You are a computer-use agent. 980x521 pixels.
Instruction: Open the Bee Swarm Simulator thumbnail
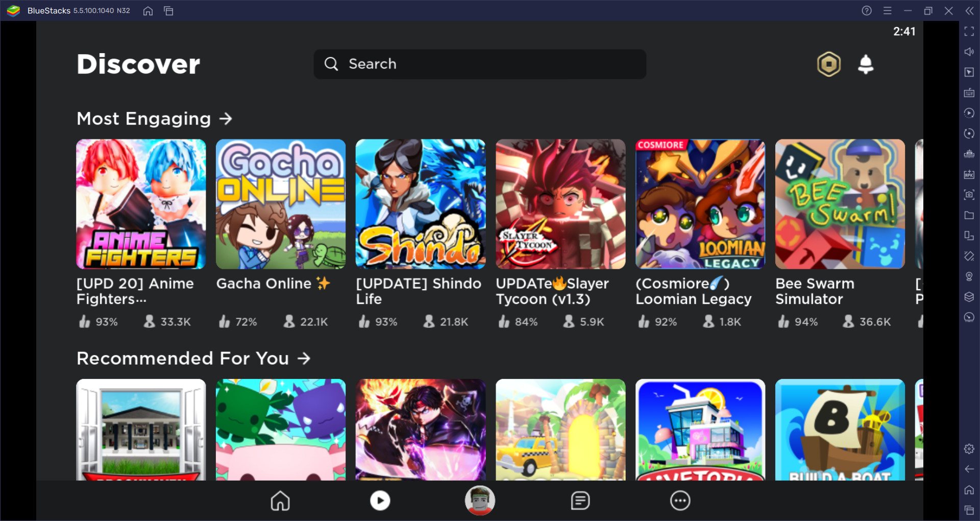840,204
